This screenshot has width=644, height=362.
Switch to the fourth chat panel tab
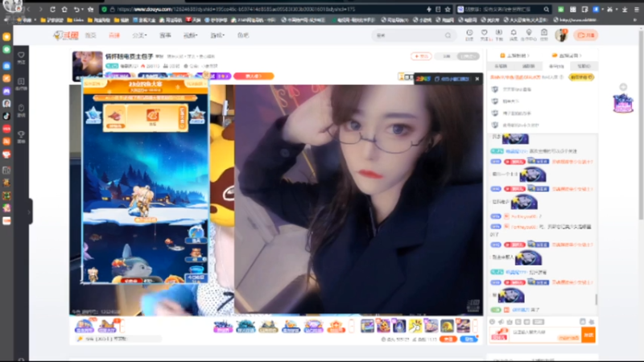click(584, 66)
